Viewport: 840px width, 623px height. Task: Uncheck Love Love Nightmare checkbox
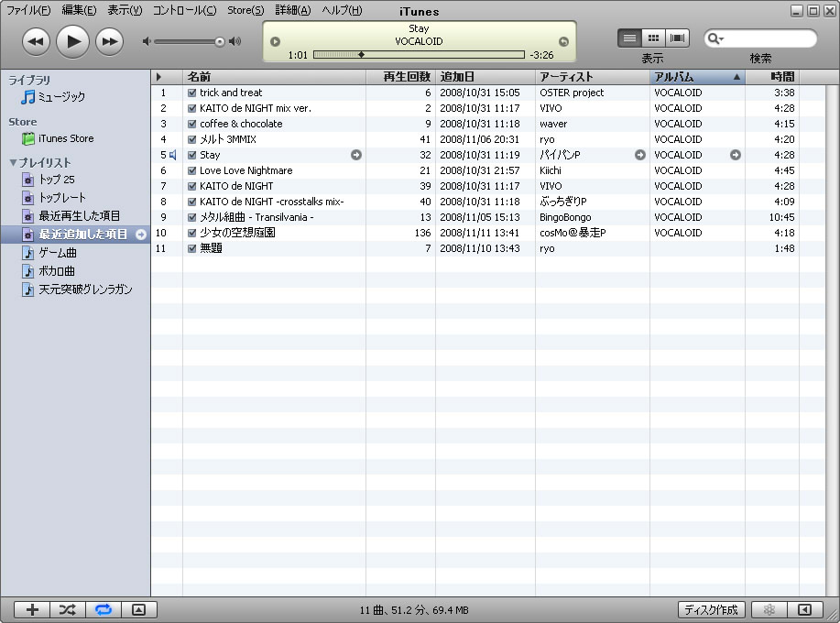[191, 170]
